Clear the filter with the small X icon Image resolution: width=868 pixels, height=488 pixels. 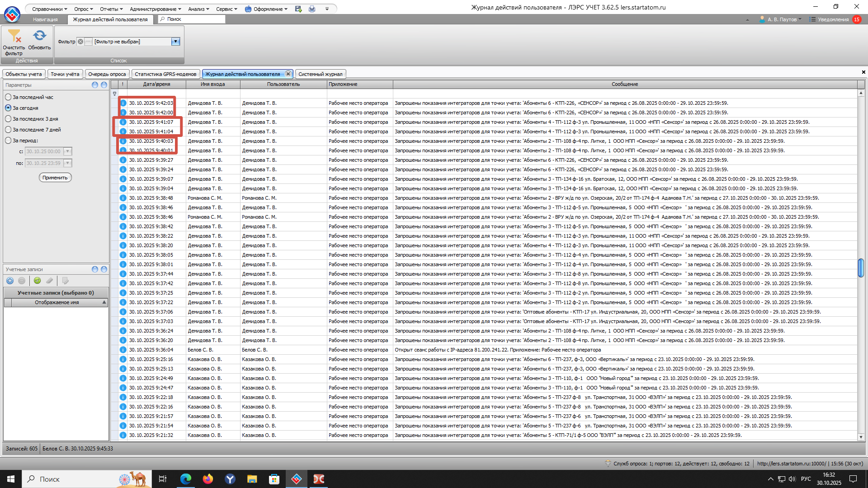click(80, 42)
